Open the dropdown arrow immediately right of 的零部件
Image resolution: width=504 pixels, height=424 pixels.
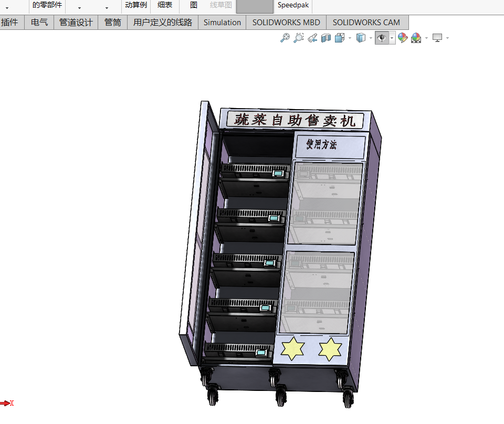(x=79, y=8)
